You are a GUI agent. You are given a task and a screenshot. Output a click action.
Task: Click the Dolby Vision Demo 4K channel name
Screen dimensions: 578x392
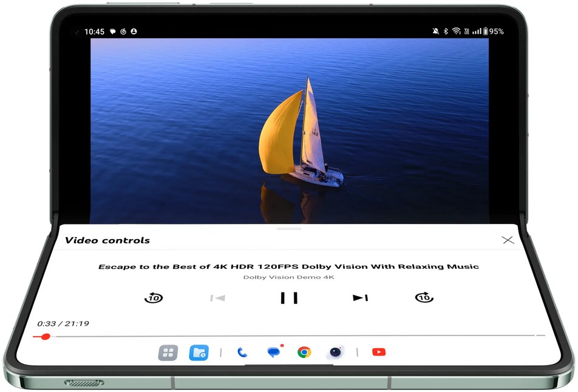[289, 277]
